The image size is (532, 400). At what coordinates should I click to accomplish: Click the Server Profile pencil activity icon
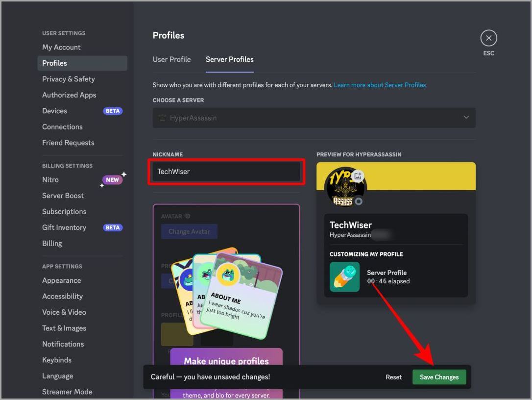point(344,277)
